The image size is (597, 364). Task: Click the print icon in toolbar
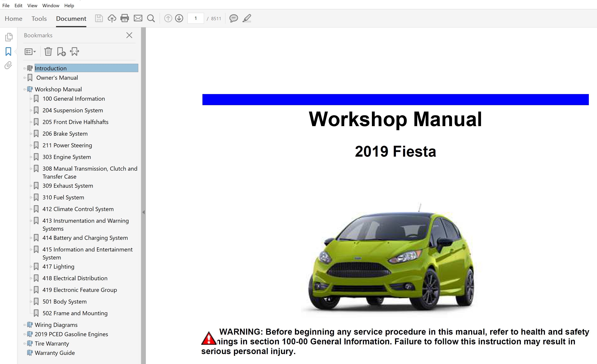124,18
